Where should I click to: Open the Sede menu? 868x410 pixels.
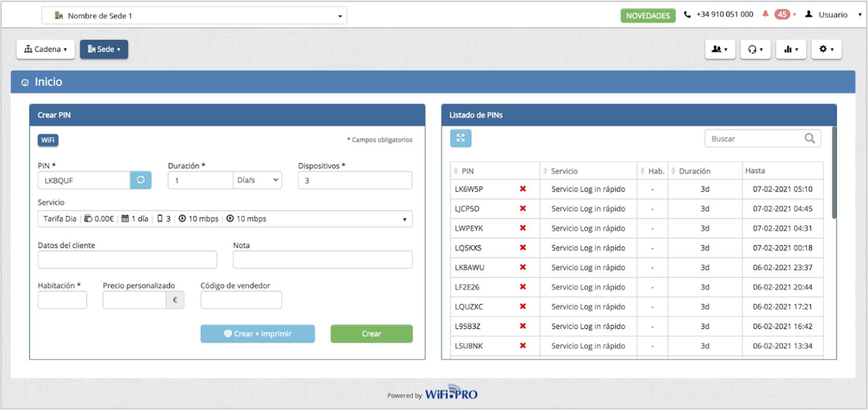click(104, 49)
